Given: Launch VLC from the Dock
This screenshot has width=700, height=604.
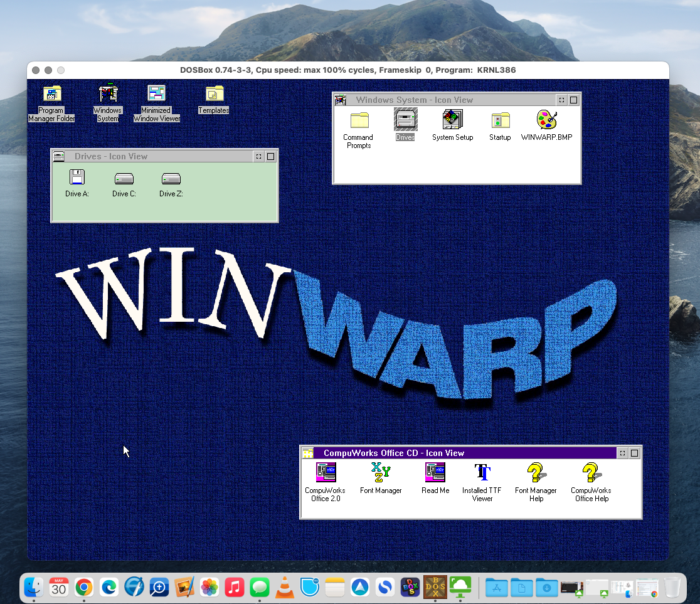Looking at the screenshot, I should pyautogui.click(x=284, y=586).
